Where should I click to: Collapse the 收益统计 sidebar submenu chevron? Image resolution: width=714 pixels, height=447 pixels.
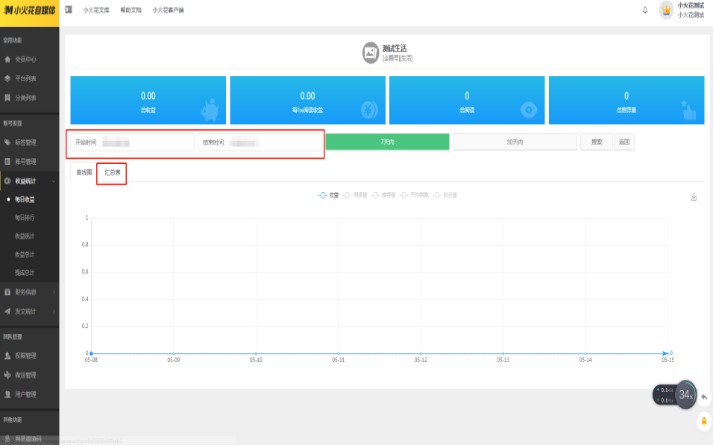53,181
